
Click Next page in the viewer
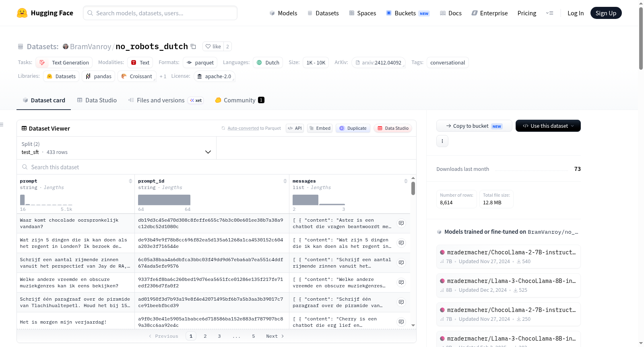click(x=275, y=336)
